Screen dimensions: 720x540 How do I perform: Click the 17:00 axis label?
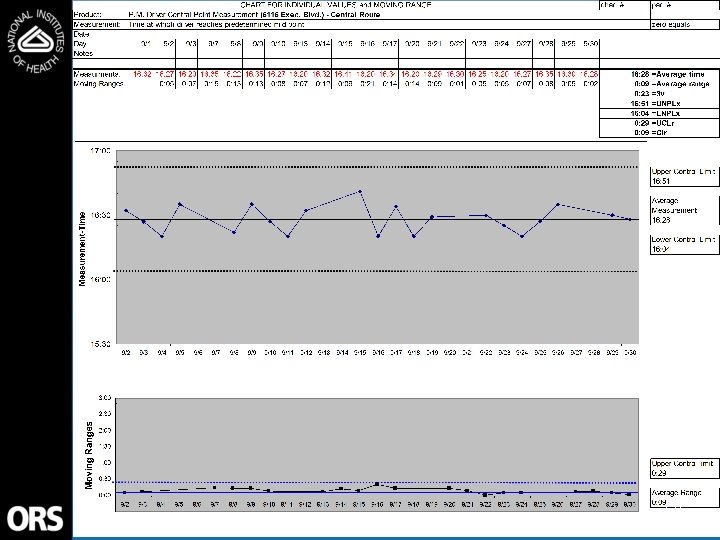(x=101, y=151)
